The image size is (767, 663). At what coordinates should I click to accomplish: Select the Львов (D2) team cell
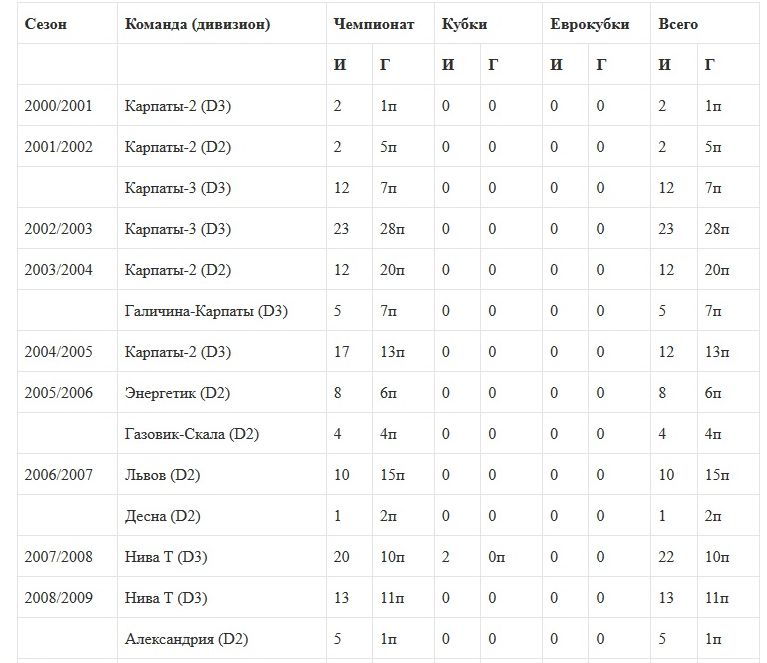(x=163, y=475)
